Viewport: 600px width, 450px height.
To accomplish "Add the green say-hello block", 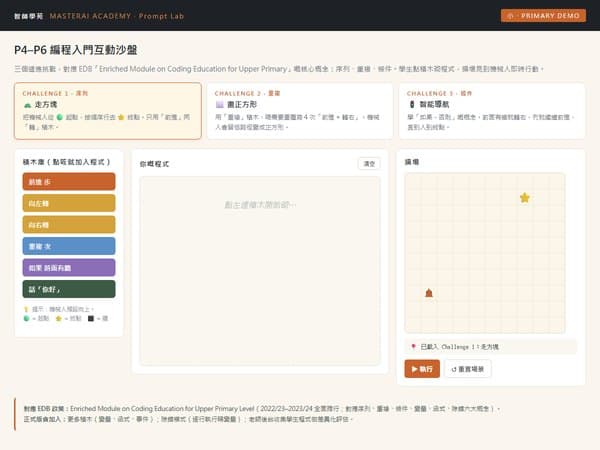I will coord(69,289).
